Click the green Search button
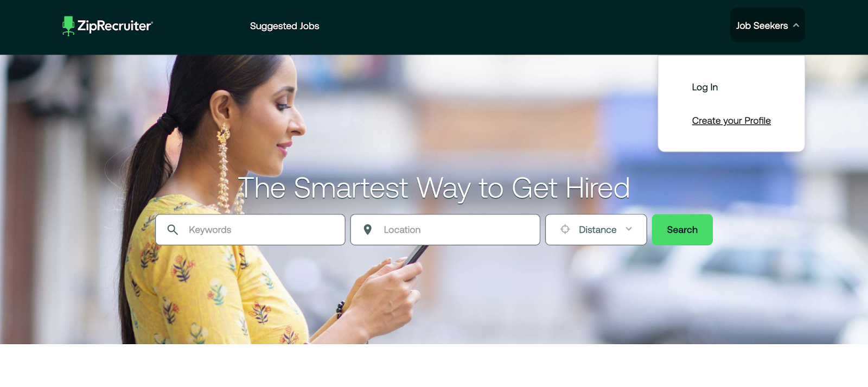 coord(682,230)
